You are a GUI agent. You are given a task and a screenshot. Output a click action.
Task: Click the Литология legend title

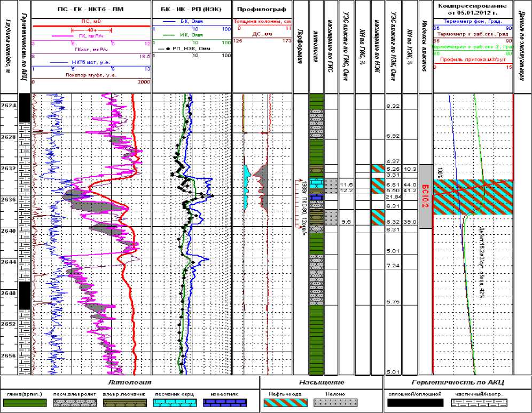(x=129, y=383)
